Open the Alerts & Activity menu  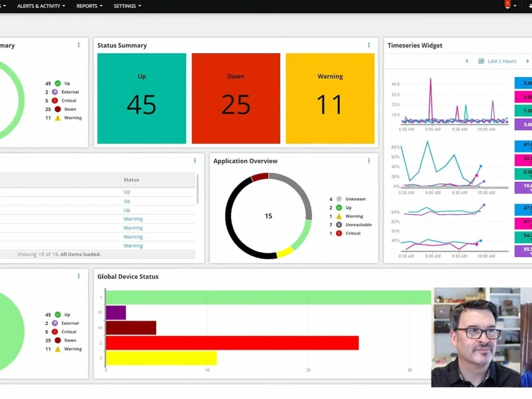(39, 6)
